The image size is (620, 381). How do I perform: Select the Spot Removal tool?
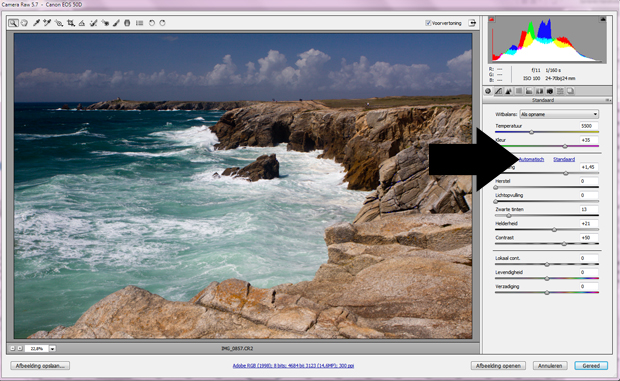coord(93,23)
